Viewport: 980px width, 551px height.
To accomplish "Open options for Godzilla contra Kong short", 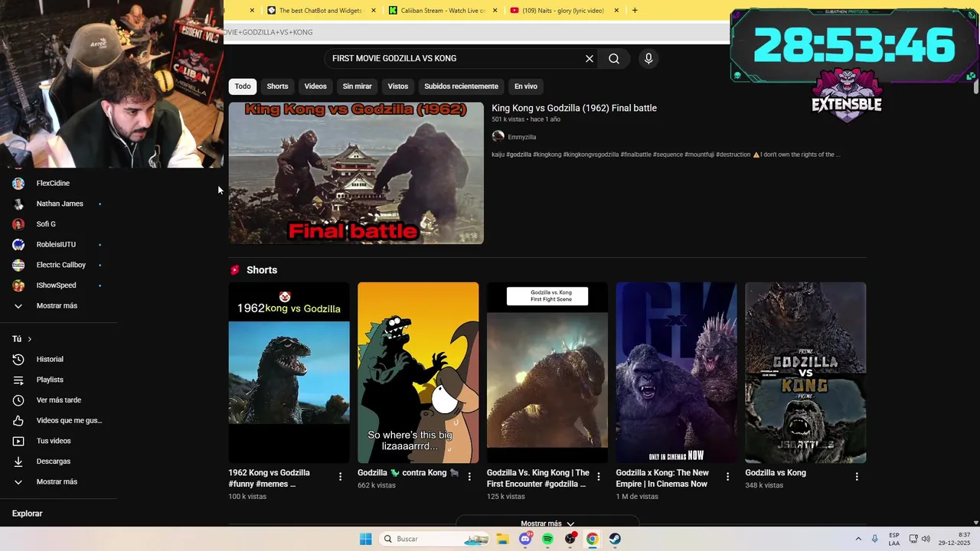I will coord(469,477).
